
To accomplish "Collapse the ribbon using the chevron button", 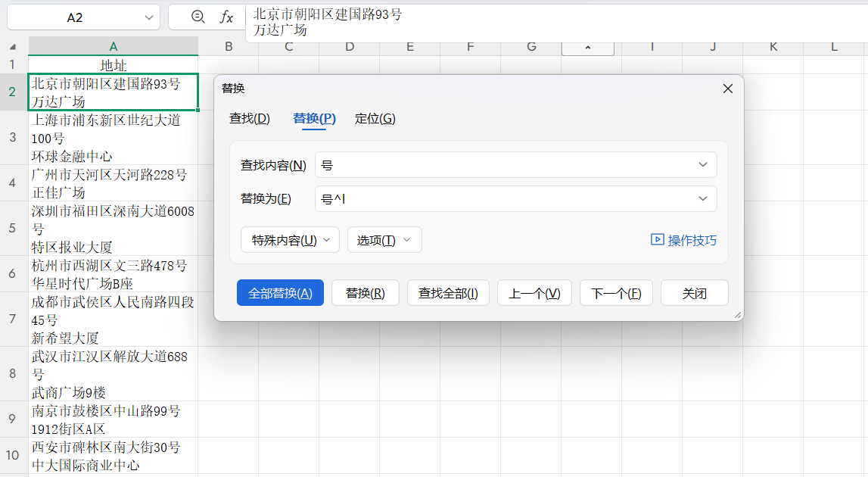I will pyautogui.click(x=588, y=46).
